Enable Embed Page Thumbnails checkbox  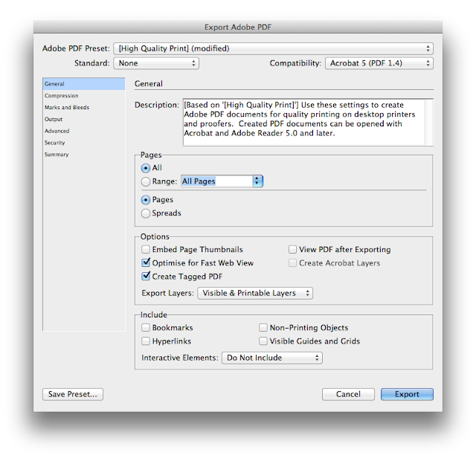point(146,250)
